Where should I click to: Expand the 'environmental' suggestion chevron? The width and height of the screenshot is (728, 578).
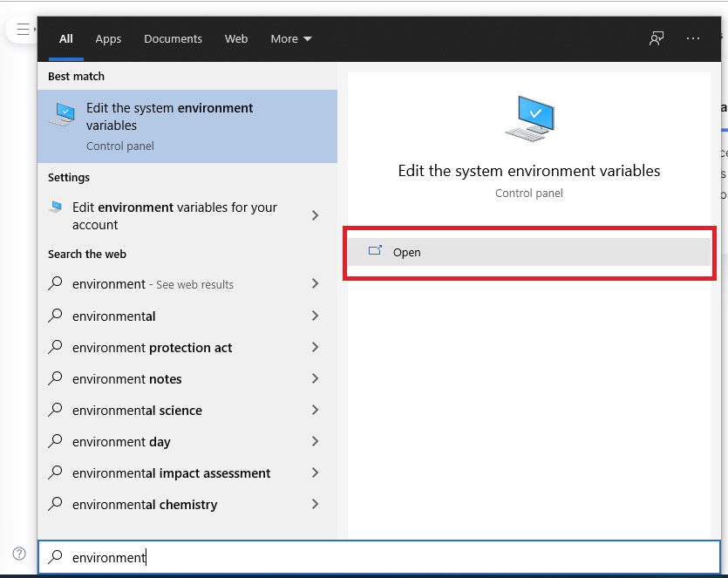click(x=316, y=316)
